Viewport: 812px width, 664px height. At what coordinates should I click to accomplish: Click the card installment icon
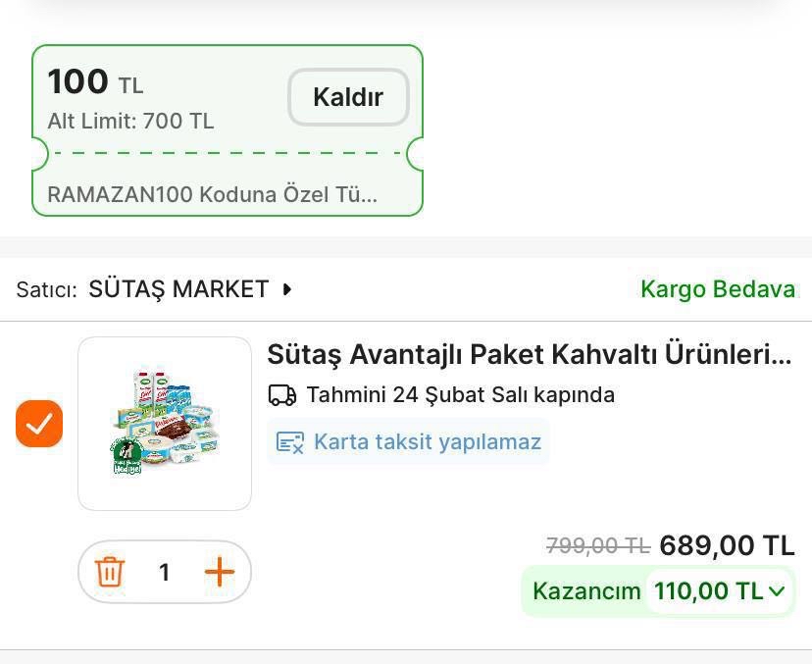[290, 442]
